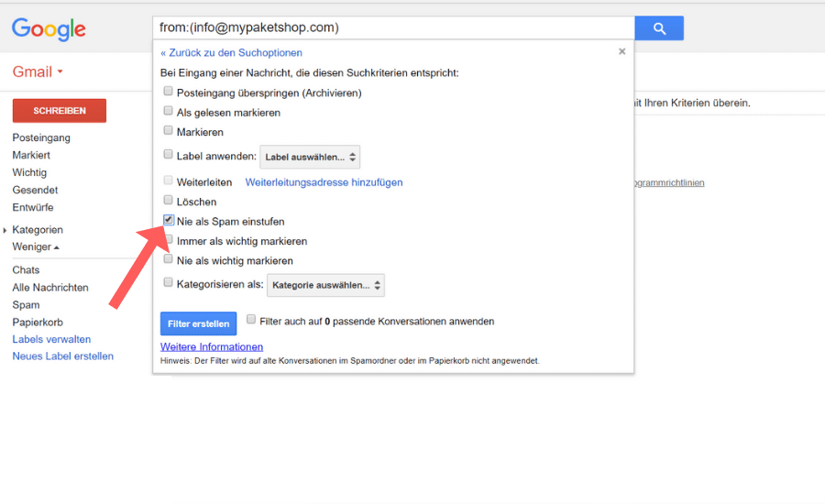Select Posteingang in the sidebar
The width and height of the screenshot is (825, 504).
[x=41, y=137]
